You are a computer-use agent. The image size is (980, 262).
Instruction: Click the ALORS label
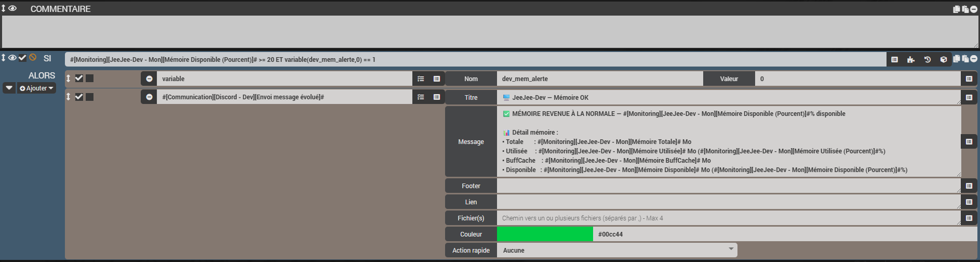[42, 75]
